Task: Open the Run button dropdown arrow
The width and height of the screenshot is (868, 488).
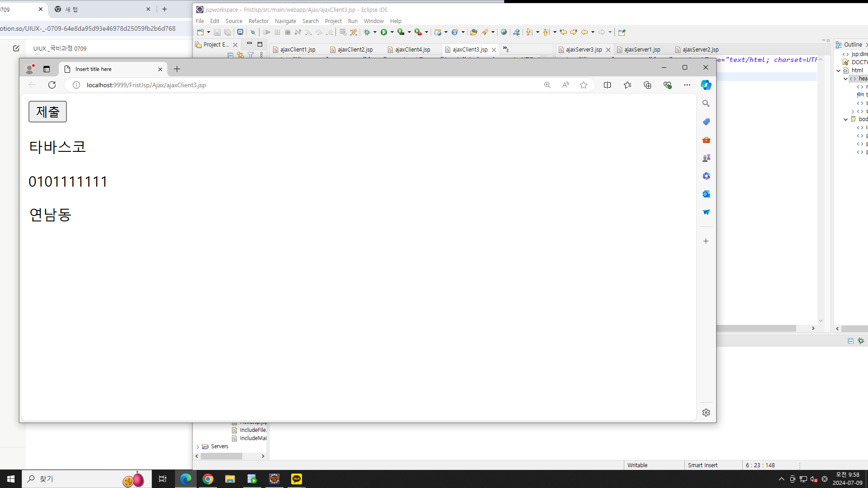Action: coord(392,32)
